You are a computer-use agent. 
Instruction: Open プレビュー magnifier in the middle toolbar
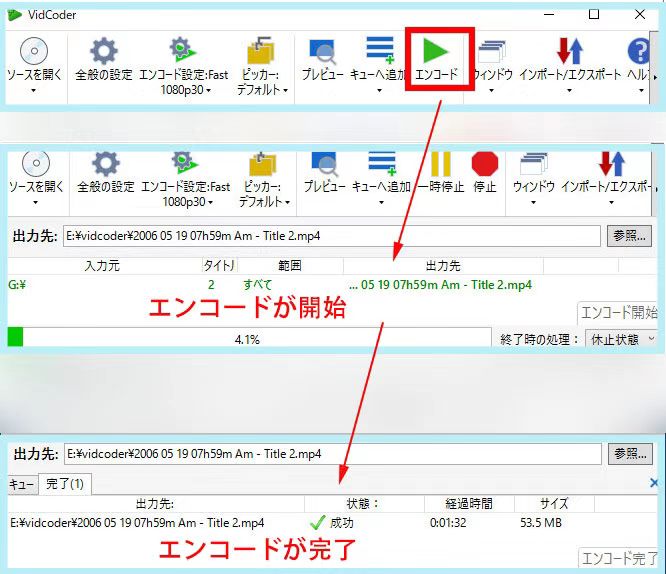tap(325, 164)
